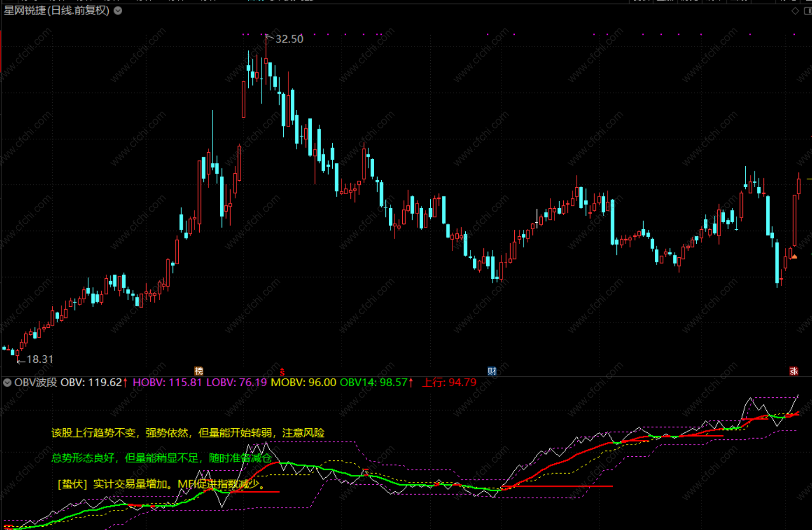The image size is (812, 530).
Task: Click the diamond icon at top right
Action: coord(795,10)
